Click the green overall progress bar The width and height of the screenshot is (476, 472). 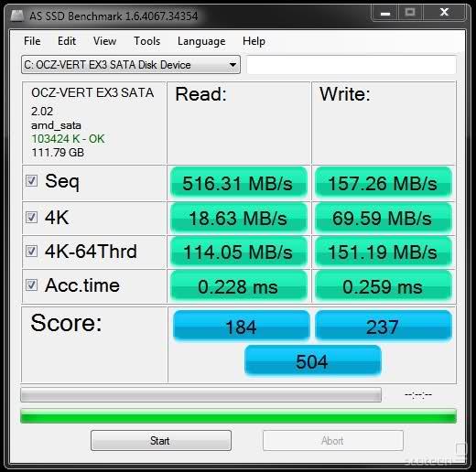click(238, 416)
